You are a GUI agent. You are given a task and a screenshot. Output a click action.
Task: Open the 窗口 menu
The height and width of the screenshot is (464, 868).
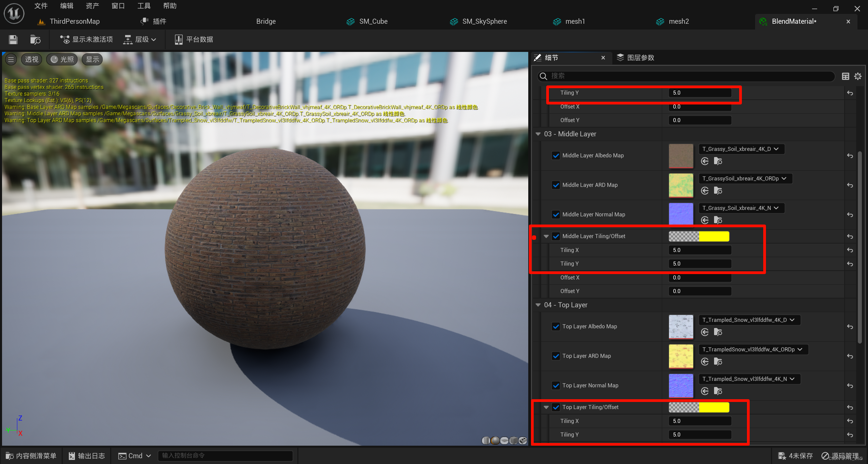[118, 6]
